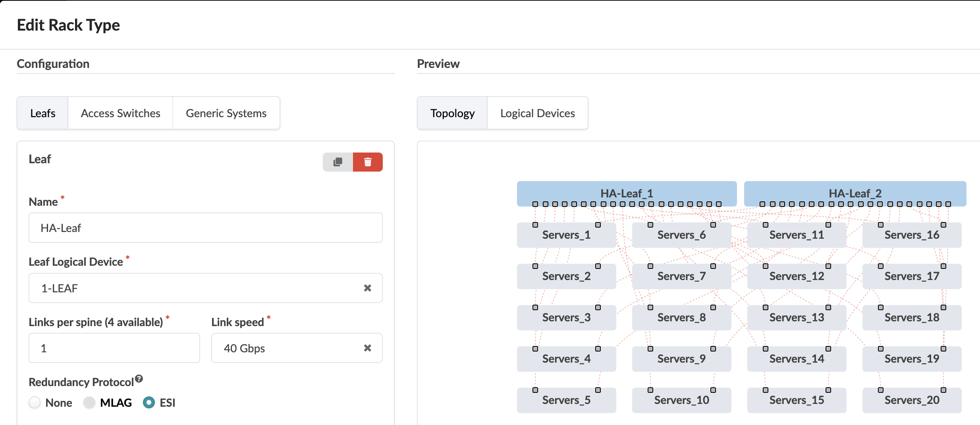The width and height of the screenshot is (980, 425).
Task: Select None redundancy protocol
Action: (35, 403)
